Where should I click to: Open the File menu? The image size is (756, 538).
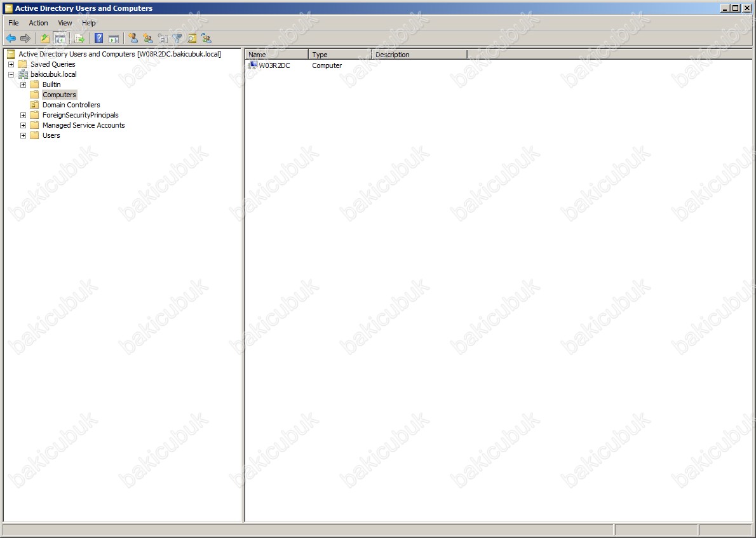pos(13,23)
